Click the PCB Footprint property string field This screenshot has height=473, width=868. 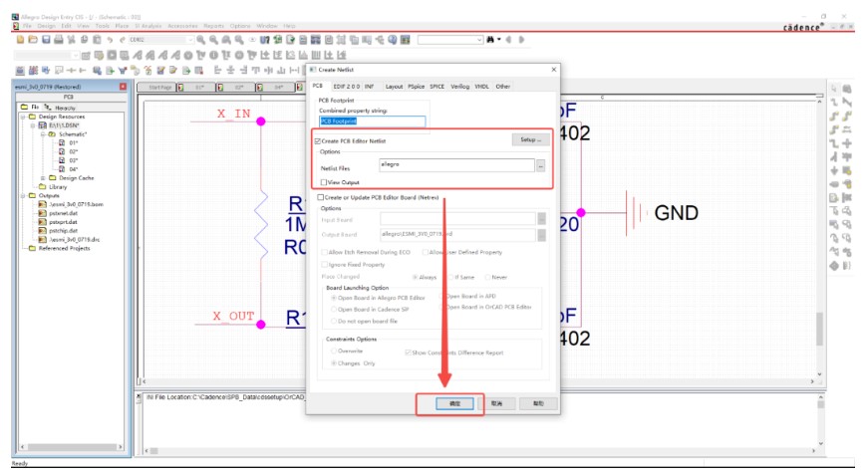(373, 121)
